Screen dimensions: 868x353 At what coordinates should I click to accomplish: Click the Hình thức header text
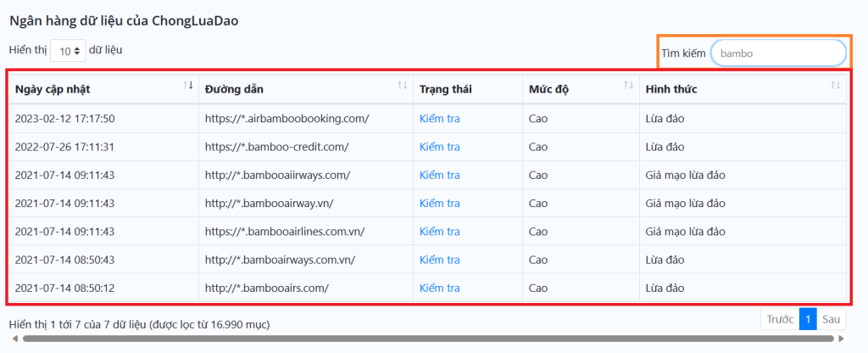(x=671, y=90)
